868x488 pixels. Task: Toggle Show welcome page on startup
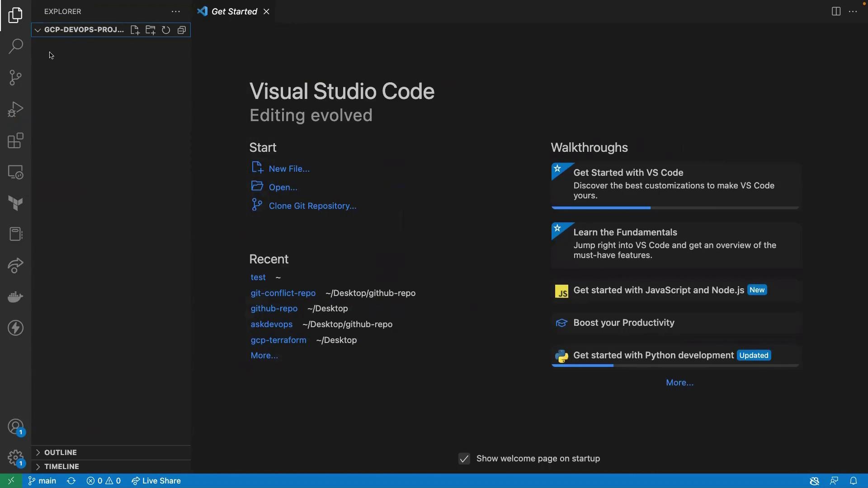pyautogui.click(x=464, y=459)
